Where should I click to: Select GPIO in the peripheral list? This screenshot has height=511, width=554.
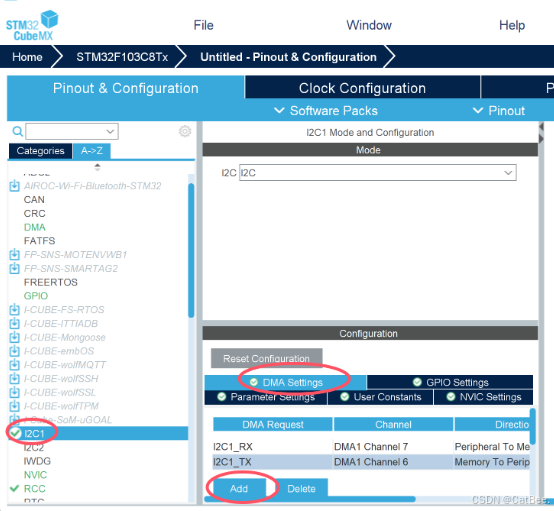[x=35, y=296]
